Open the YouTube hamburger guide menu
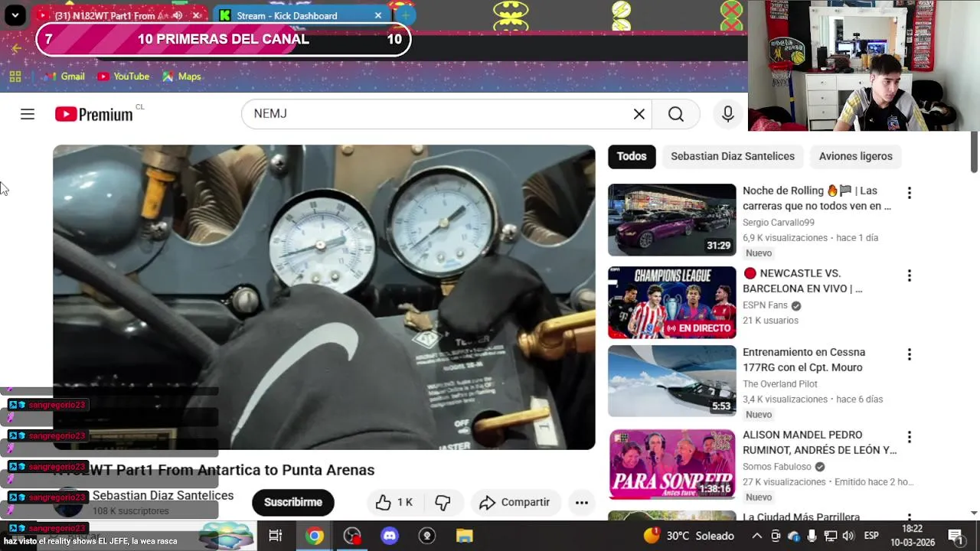Viewport: 980px width, 551px height. pyautogui.click(x=28, y=114)
